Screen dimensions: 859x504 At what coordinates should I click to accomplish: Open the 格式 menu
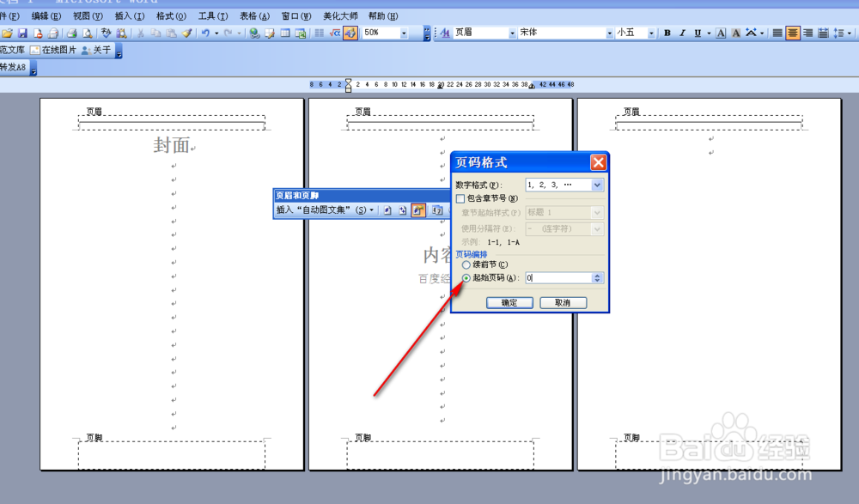coord(171,16)
